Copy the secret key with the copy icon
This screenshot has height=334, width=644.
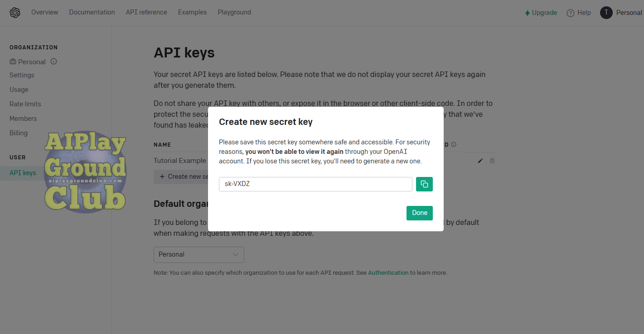[x=424, y=184]
